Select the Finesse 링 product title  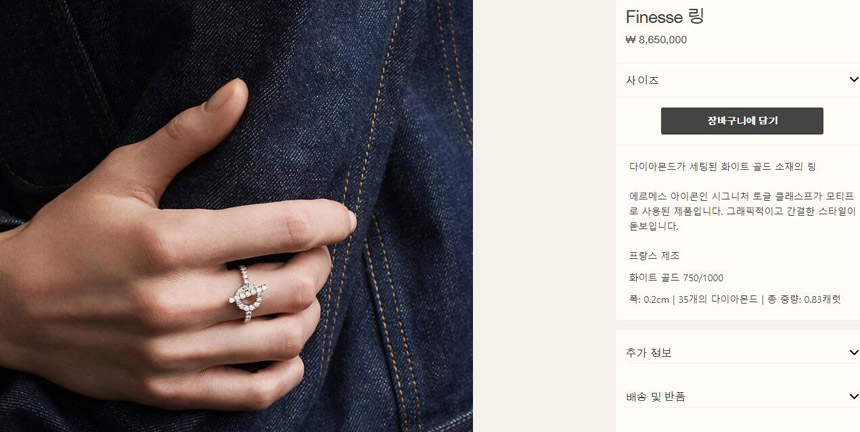pyautogui.click(x=664, y=17)
